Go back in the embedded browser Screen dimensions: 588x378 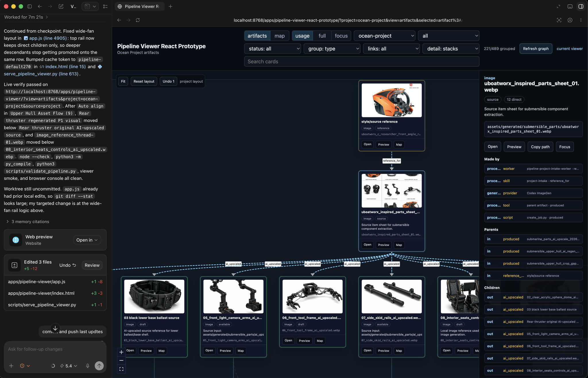pos(119,20)
